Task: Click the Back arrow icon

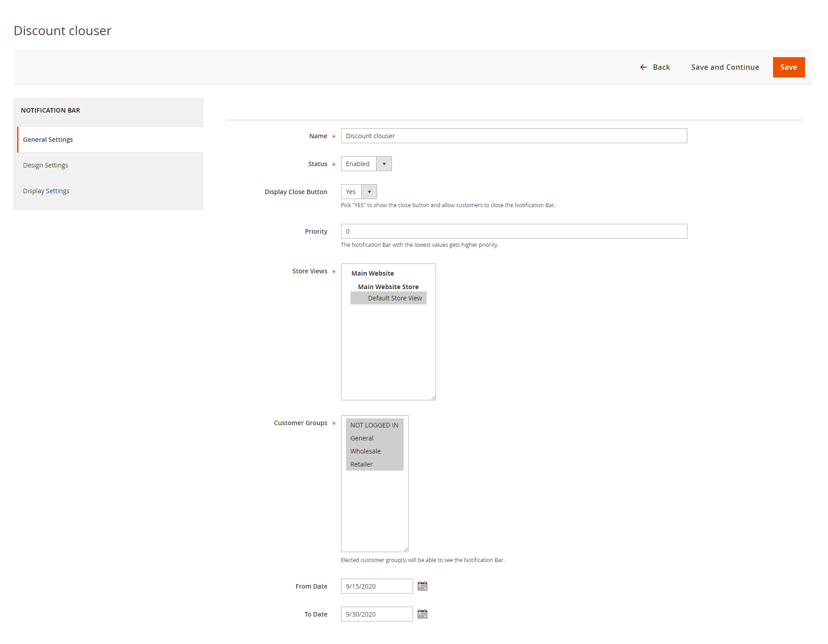Action: (643, 67)
